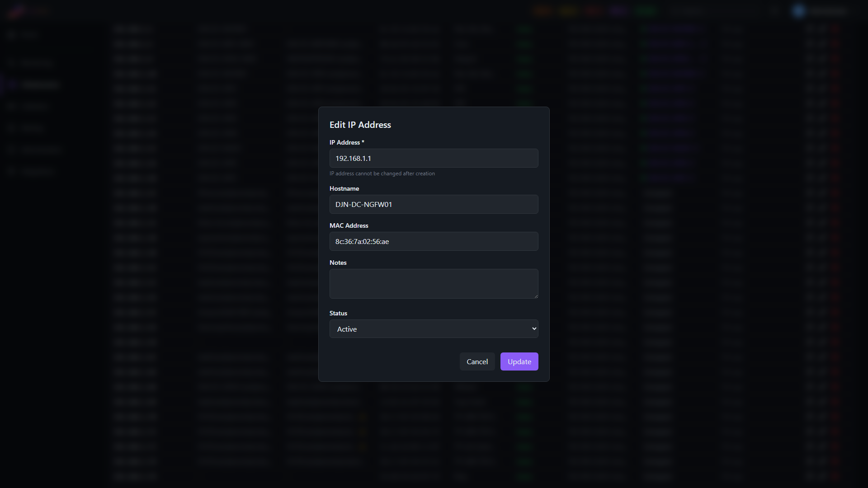Click the Hostname field label
868x488 pixels.
point(344,188)
